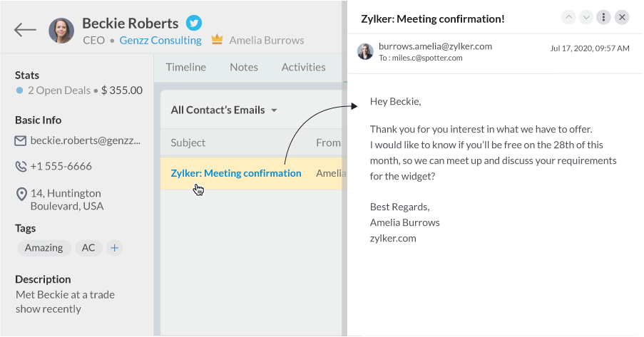Click the location pin icon
The image size is (644, 337).
[21, 194]
